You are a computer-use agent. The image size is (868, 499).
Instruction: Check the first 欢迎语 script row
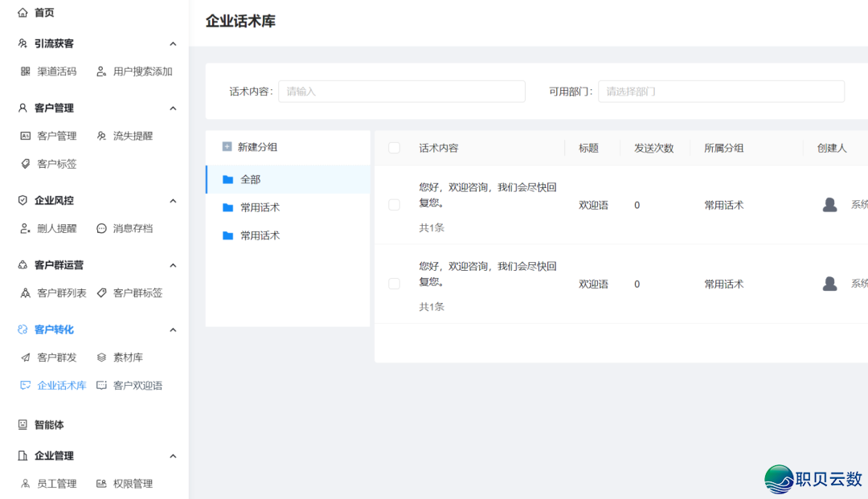pos(394,204)
